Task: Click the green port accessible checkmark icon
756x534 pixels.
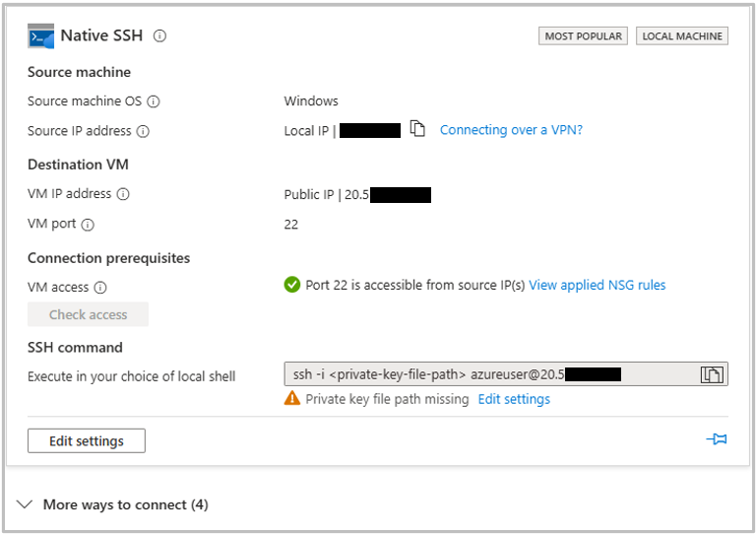Action: click(x=292, y=285)
